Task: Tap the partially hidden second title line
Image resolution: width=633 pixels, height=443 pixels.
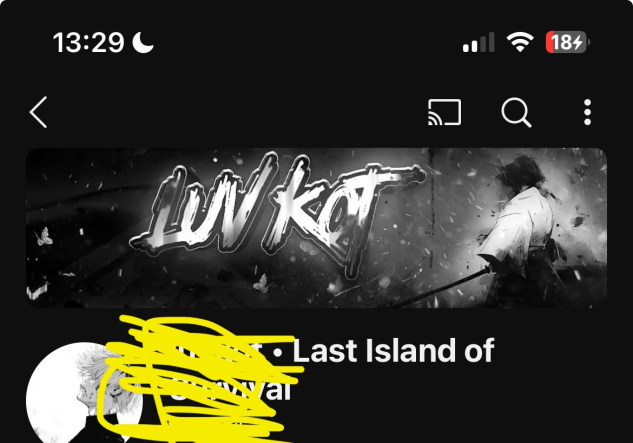Action: pyautogui.click(x=230, y=390)
